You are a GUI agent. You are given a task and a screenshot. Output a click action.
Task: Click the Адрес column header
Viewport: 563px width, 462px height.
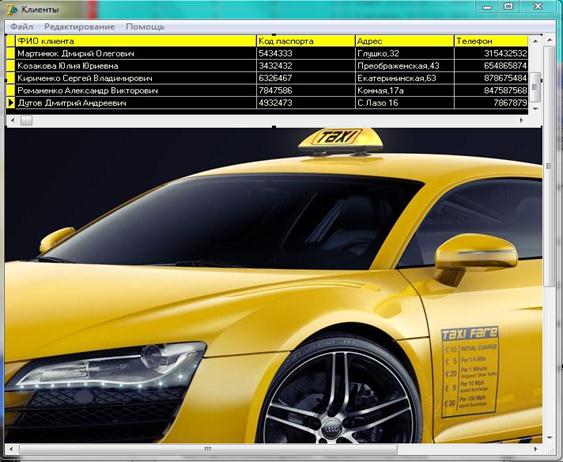(405, 41)
